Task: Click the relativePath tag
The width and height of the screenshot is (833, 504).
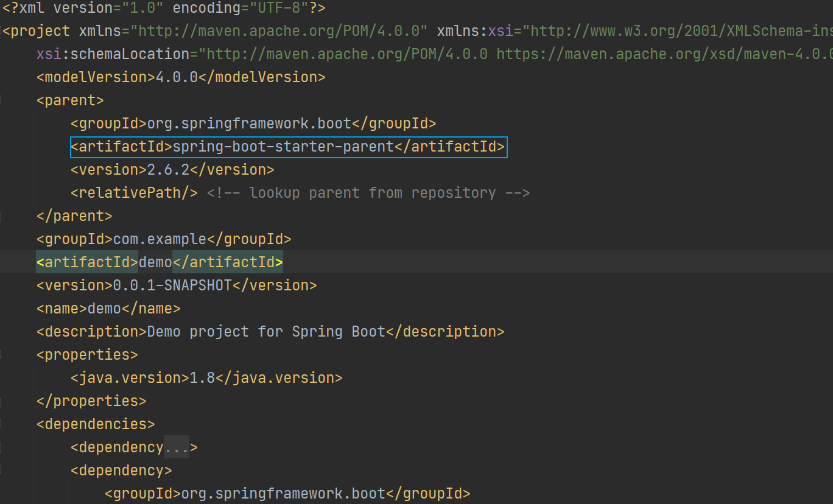Action: click(135, 193)
